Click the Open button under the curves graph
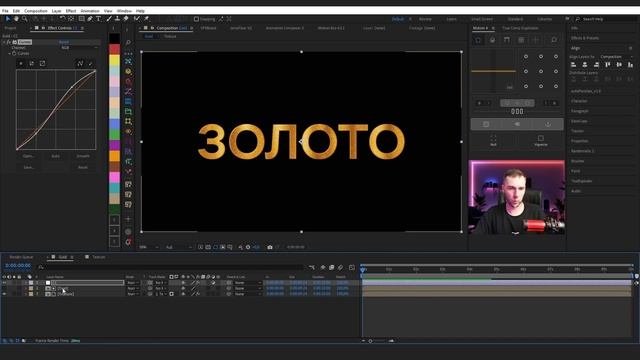Viewport: 640px width, 360px height. click(28, 156)
